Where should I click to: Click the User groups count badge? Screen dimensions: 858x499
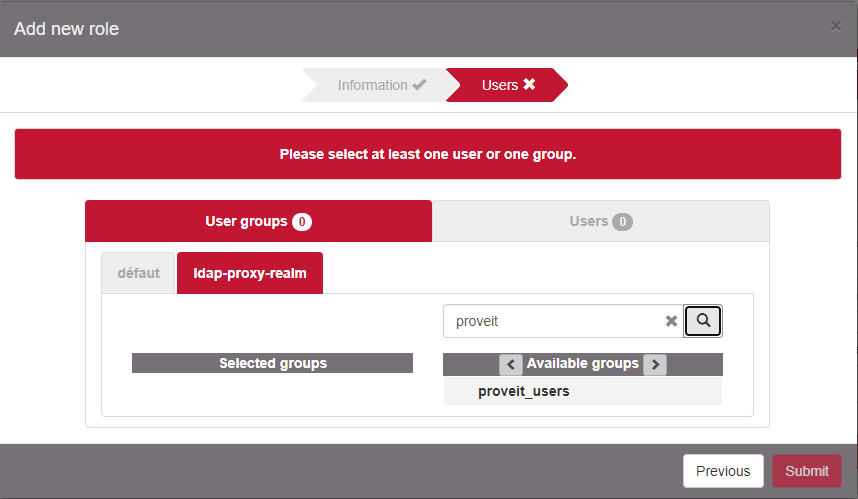point(302,221)
